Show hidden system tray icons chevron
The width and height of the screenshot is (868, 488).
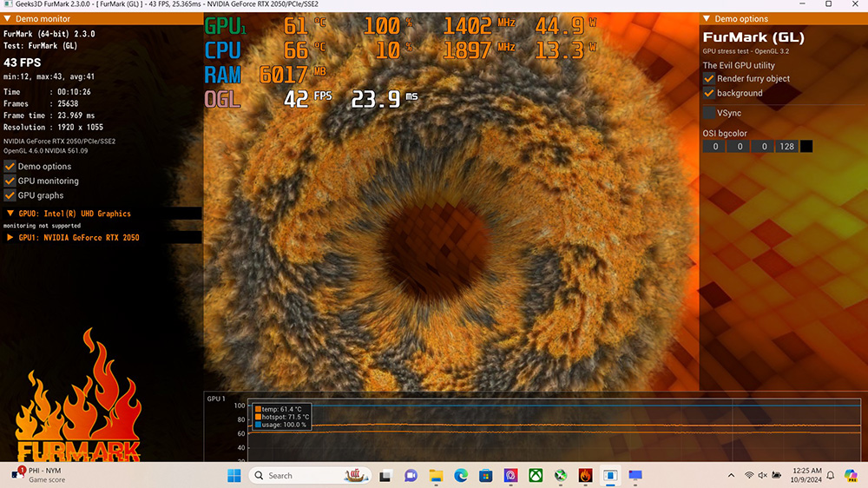731,475
